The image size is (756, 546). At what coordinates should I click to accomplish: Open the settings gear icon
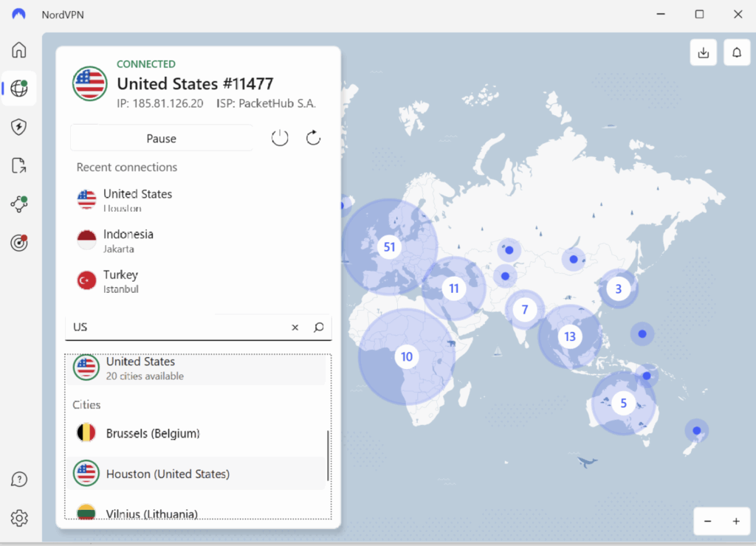click(x=18, y=519)
